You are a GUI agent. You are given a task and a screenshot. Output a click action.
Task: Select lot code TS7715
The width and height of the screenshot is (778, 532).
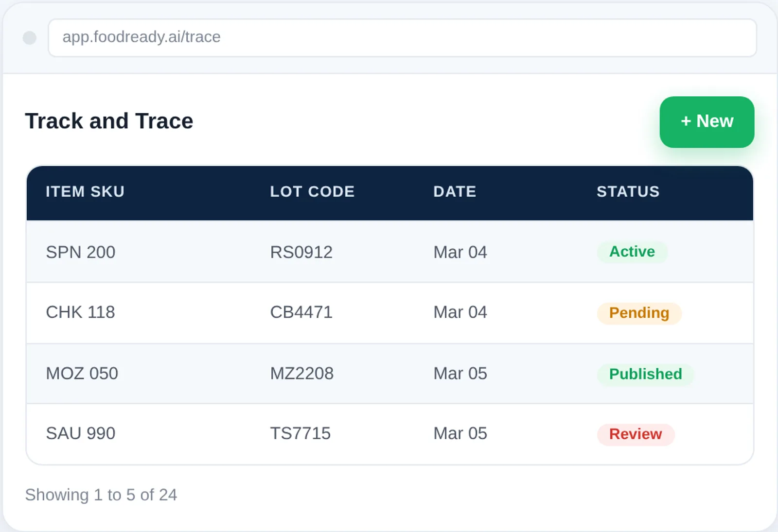click(301, 433)
